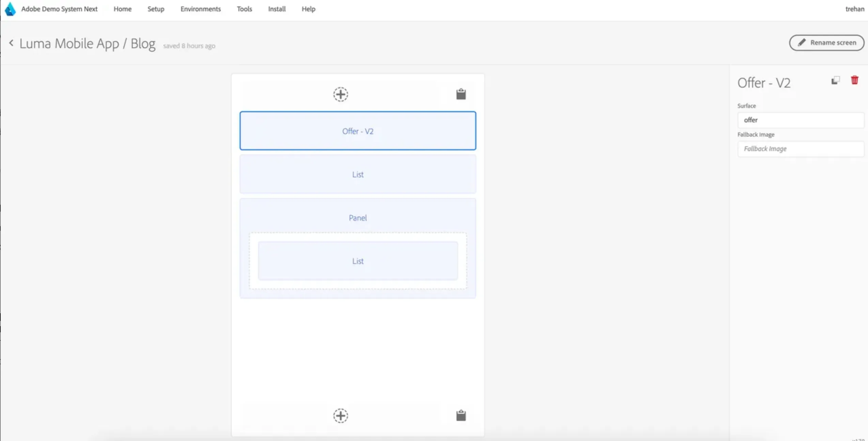Image resolution: width=868 pixels, height=441 pixels.
Task: Open the Help menu
Action: [x=309, y=9]
